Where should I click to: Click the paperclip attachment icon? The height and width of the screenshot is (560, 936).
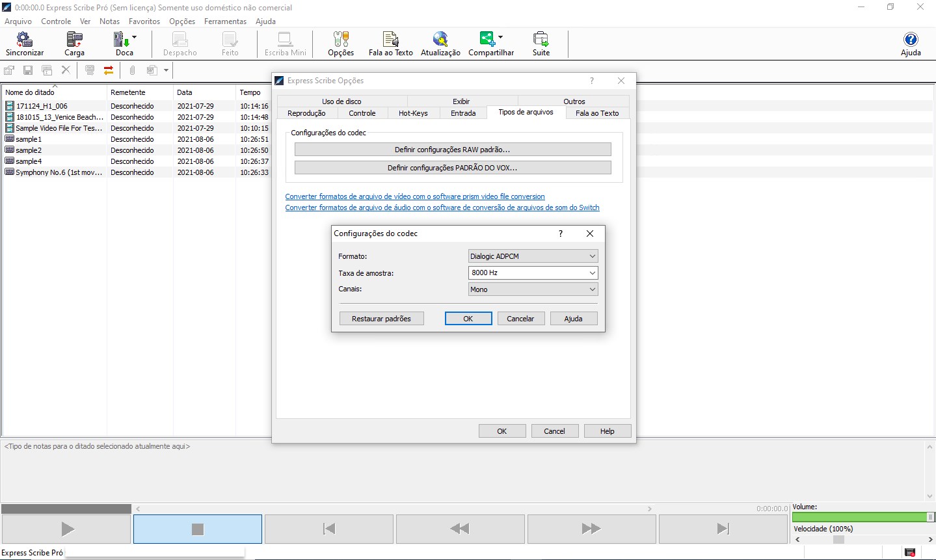coord(132,70)
